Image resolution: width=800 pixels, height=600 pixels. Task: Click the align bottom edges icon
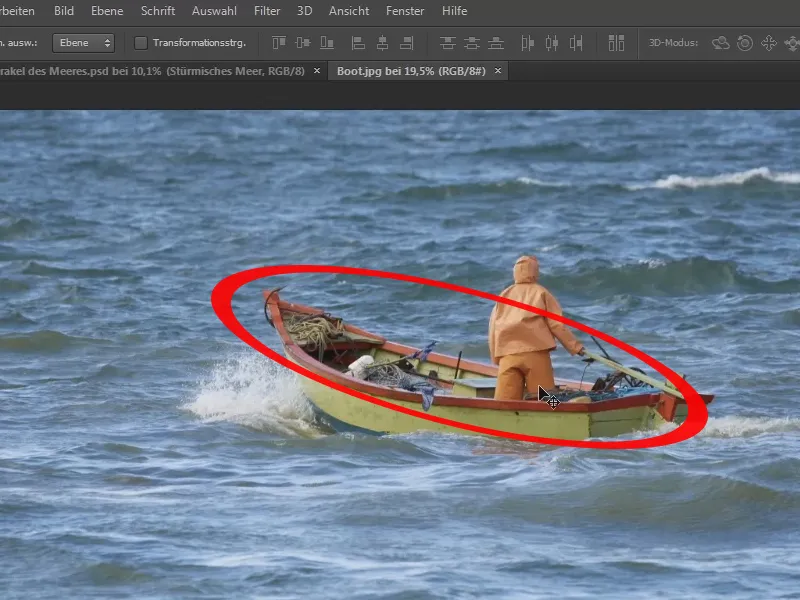pyautogui.click(x=327, y=43)
